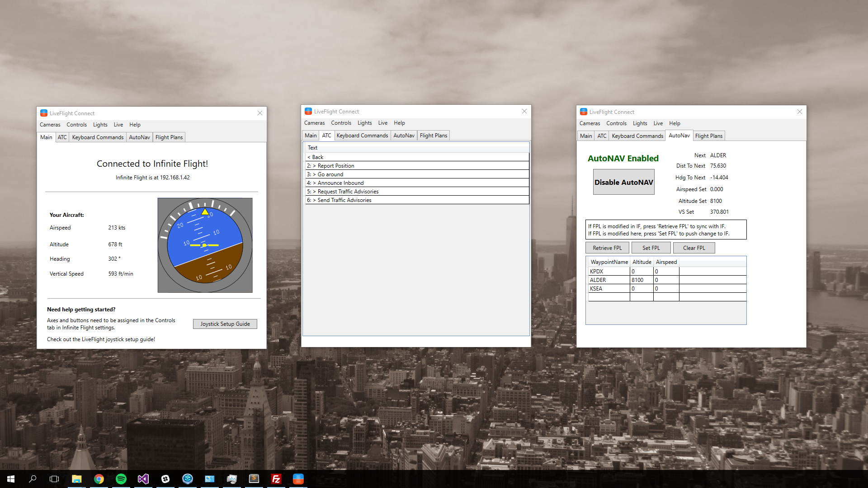Open FileZilla taskbar icon
This screenshot has height=488, width=868.
[276, 479]
